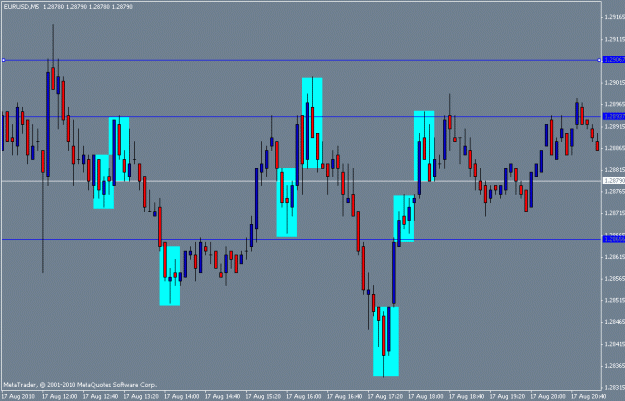
Task: Click the 17 Aug 16:40 time label
Action: coord(344,397)
